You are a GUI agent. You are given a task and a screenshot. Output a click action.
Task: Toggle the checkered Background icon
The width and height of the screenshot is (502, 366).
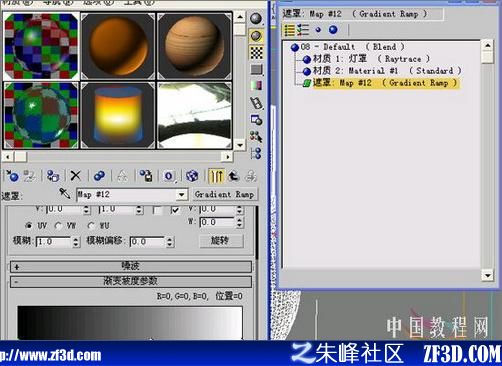point(256,53)
